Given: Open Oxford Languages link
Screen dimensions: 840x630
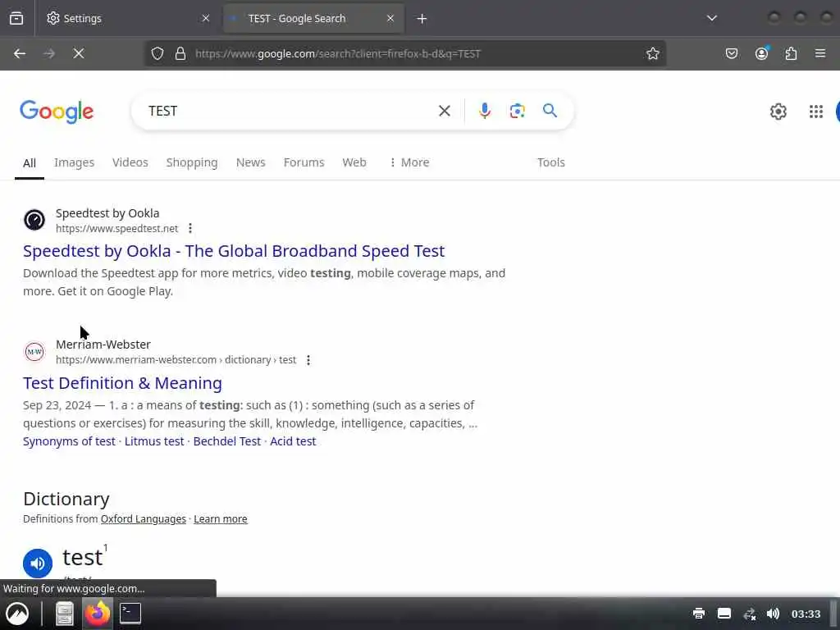Looking at the screenshot, I should coord(144,519).
